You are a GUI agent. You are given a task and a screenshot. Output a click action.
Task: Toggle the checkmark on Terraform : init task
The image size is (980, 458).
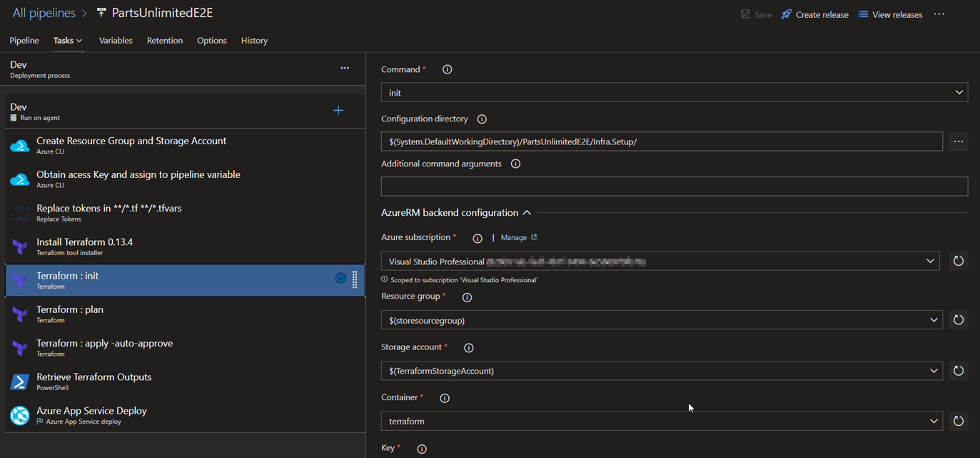coord(340,278)
